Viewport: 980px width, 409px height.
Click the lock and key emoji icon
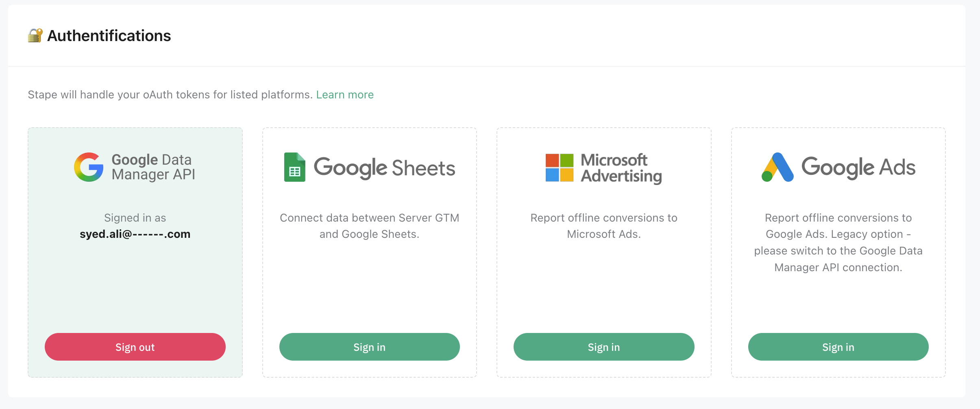pos(35,36)
